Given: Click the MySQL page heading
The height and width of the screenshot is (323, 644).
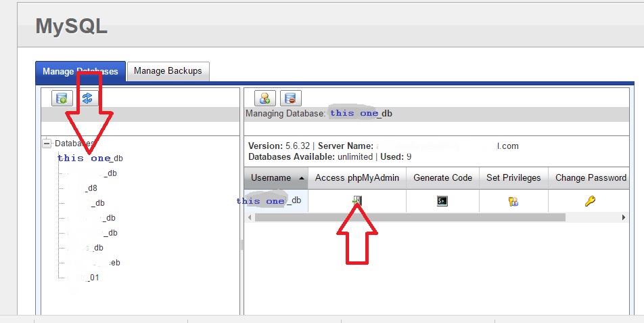Looking at the screenshot, I should (x=72, y=26).
